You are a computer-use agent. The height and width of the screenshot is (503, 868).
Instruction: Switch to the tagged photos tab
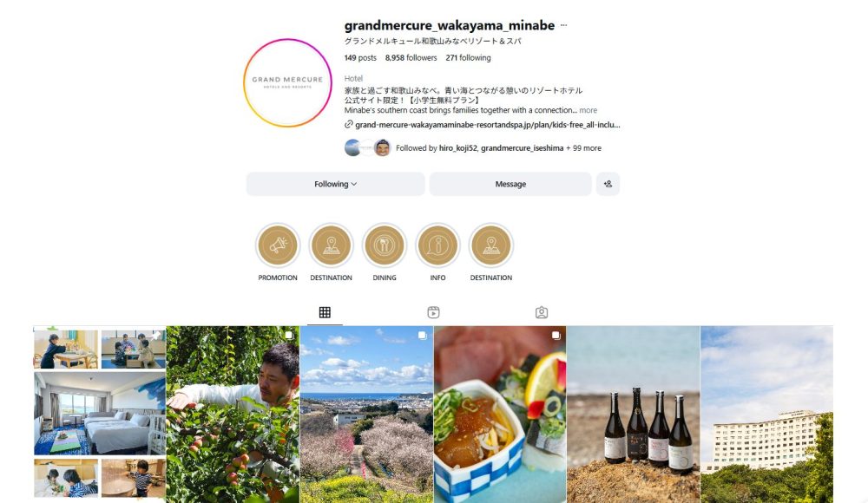pos(542,313)
